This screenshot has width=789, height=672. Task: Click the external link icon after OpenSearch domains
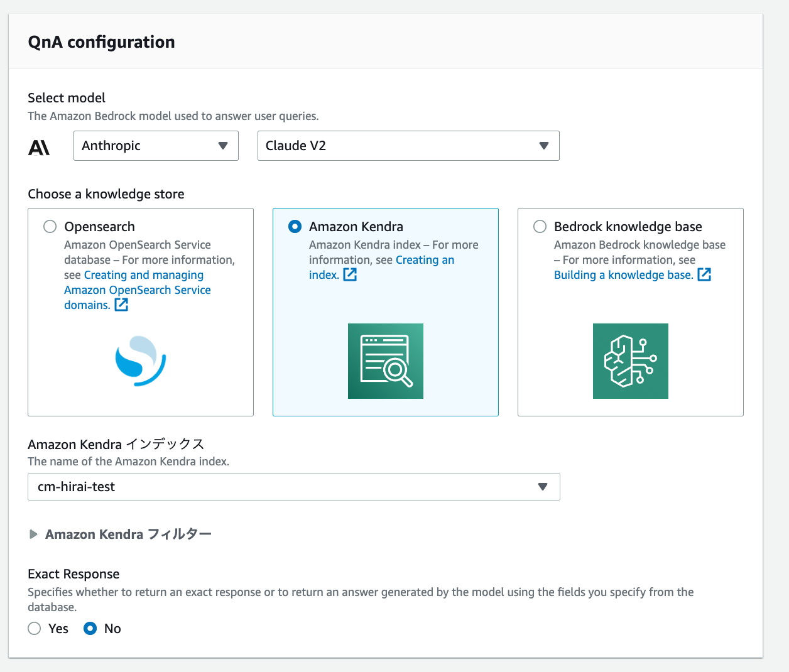tap(121, 305)
